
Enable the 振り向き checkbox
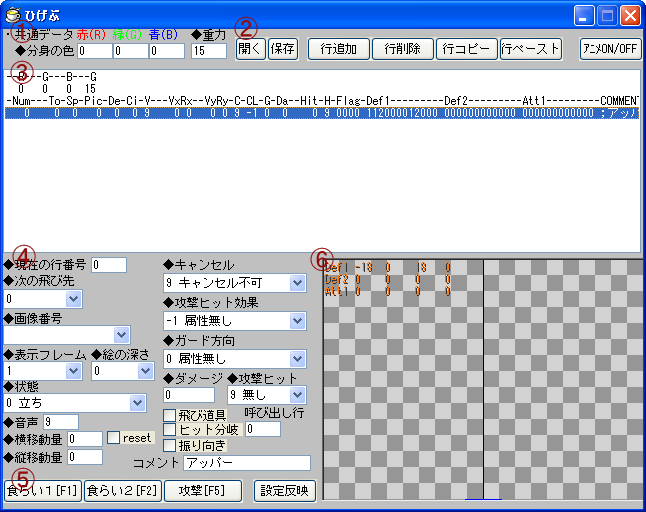[x=169, y=445]
